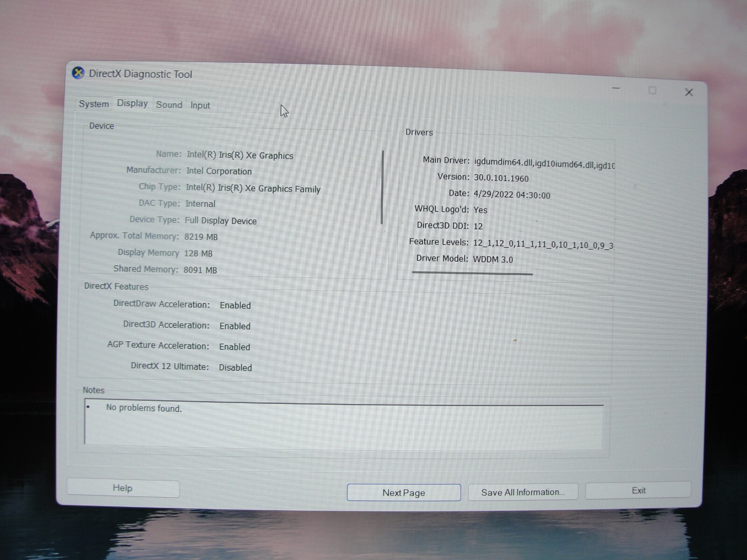Click the Direct3D Acceleration 'Enabled' value
The width and height of the screenshot is (747, 560).
(x=235, y=326)
